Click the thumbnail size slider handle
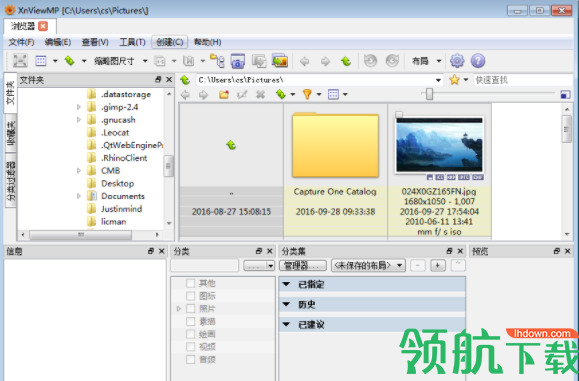 pos(429,94)
